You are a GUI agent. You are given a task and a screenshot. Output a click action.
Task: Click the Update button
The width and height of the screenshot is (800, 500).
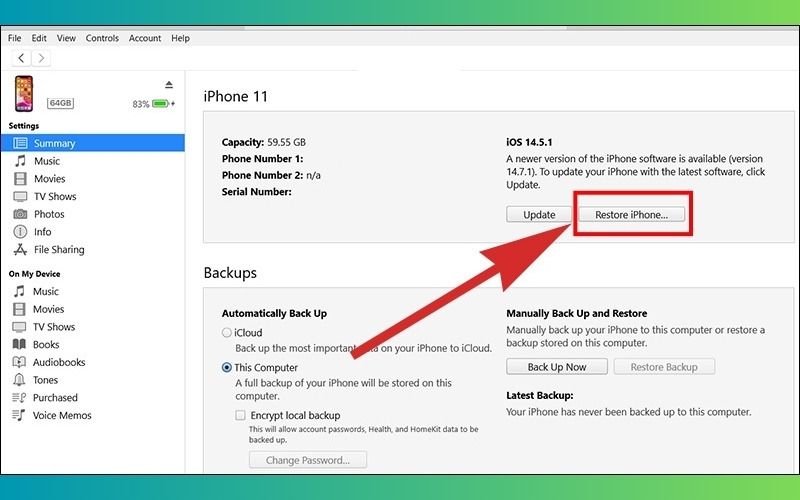pyautogui.click(x=539, y=215)
